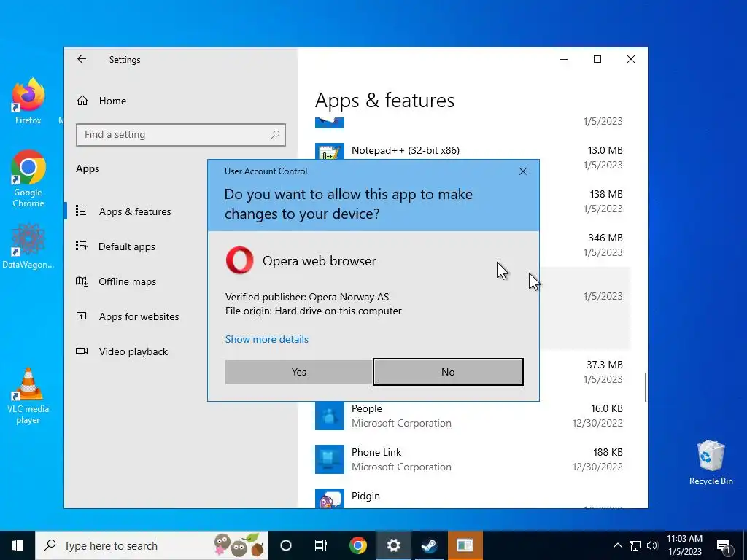Open Home in Settings sidebar

(112, 101)
